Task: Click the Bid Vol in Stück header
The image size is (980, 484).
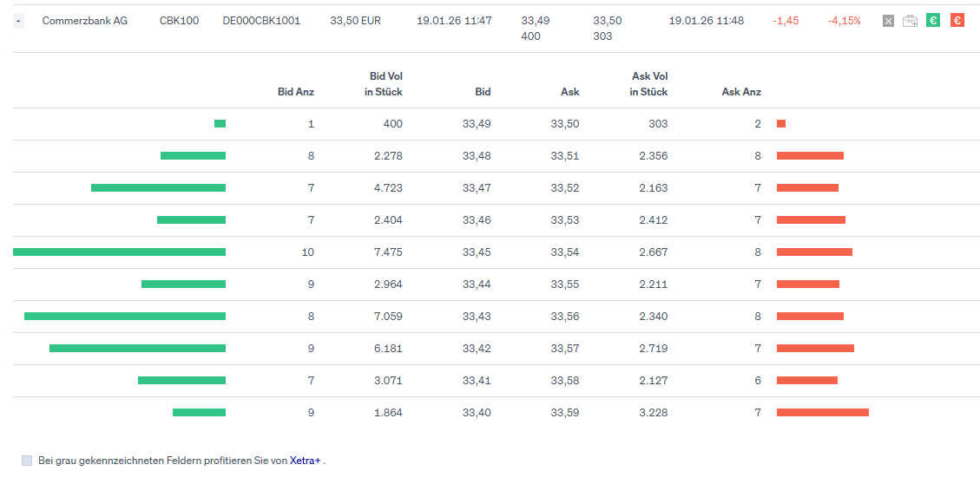Action: tap(384, 84)
